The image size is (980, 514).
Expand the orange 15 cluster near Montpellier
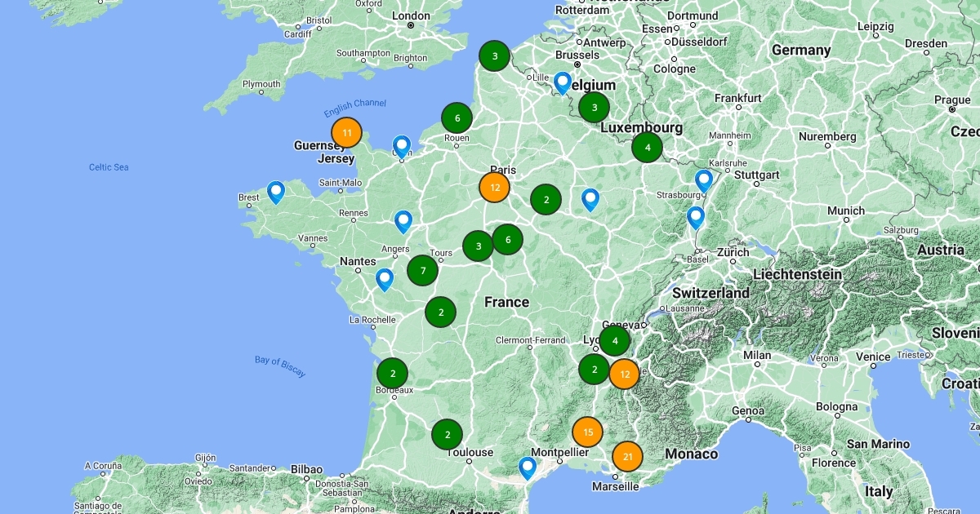[587, 432]
